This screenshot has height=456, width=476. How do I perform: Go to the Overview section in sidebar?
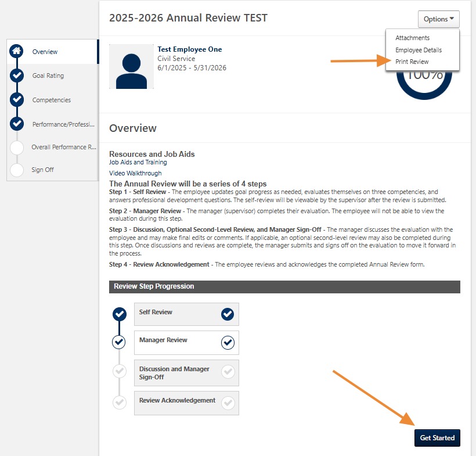[45, 52]
